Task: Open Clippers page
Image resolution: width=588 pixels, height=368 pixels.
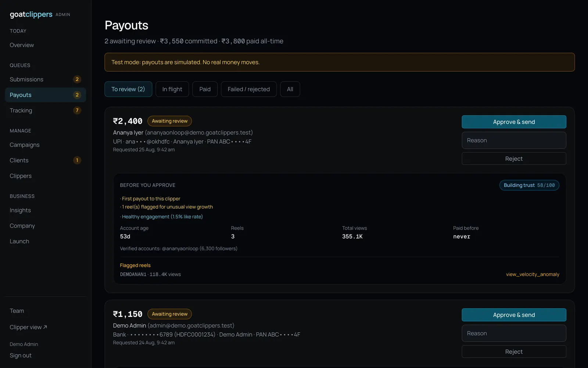Action: coord(46,176)
